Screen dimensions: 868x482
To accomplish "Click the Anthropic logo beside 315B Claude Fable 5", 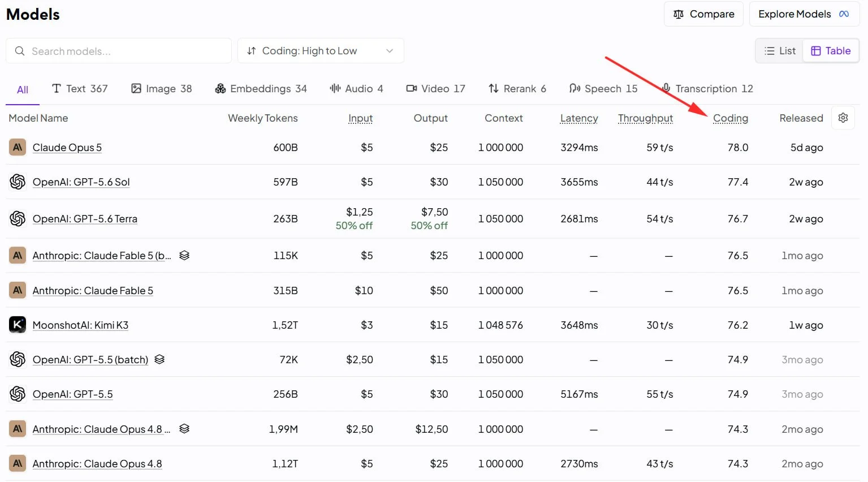I will point(18,290).
